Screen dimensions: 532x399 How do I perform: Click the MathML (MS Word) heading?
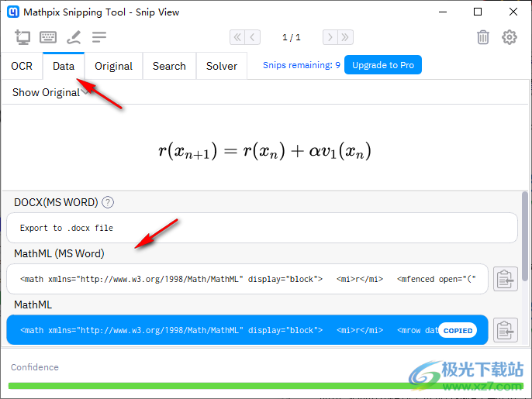coord(59,253)
